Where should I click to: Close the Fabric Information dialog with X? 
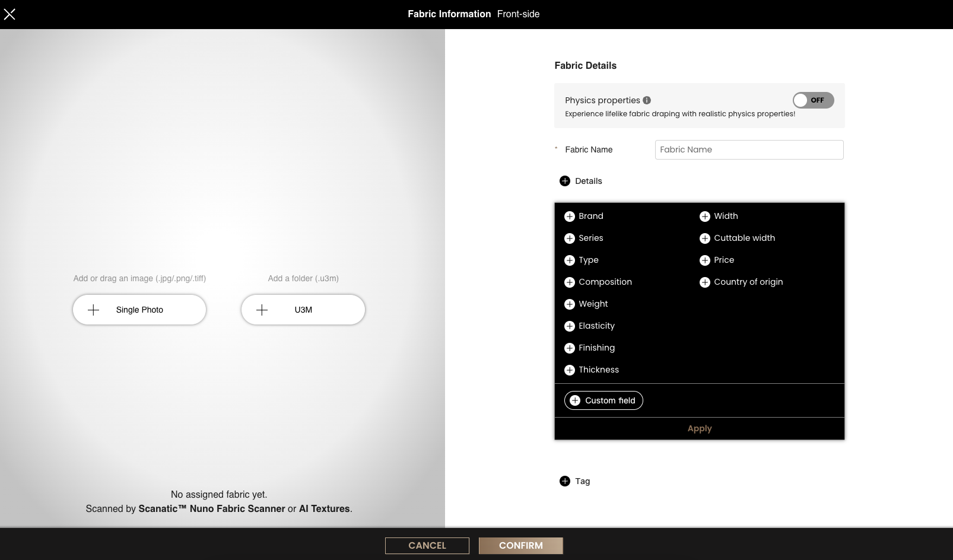(x=9, y=14)
